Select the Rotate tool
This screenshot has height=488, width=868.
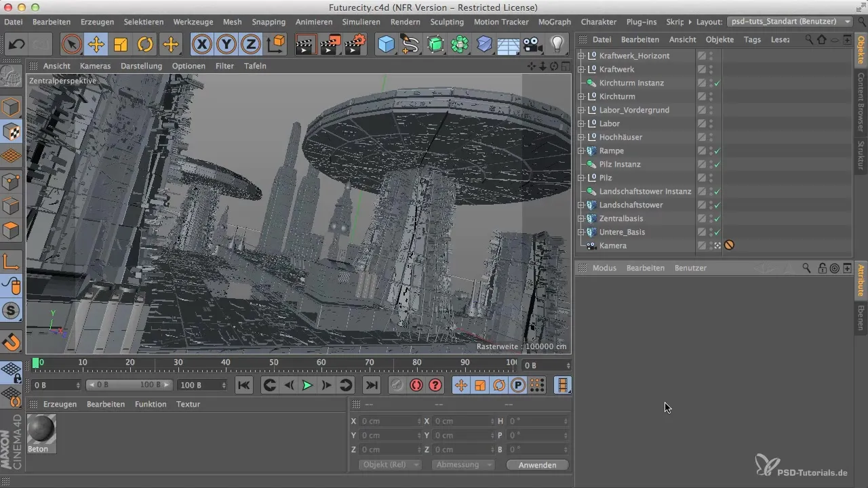point(146,45)
